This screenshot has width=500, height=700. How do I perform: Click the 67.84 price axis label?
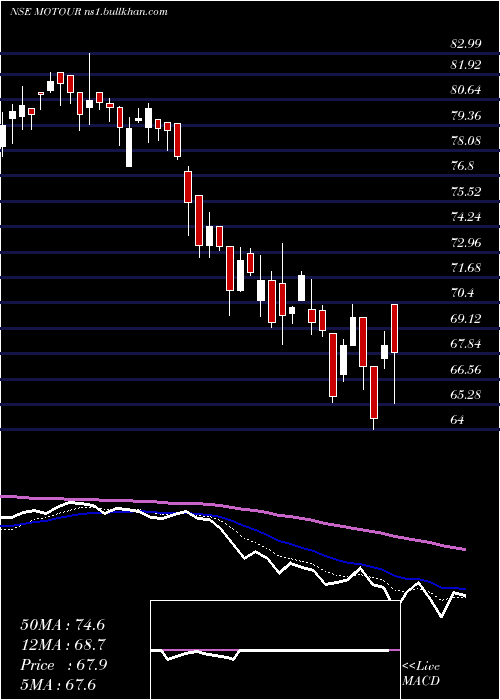click(466, 344)
